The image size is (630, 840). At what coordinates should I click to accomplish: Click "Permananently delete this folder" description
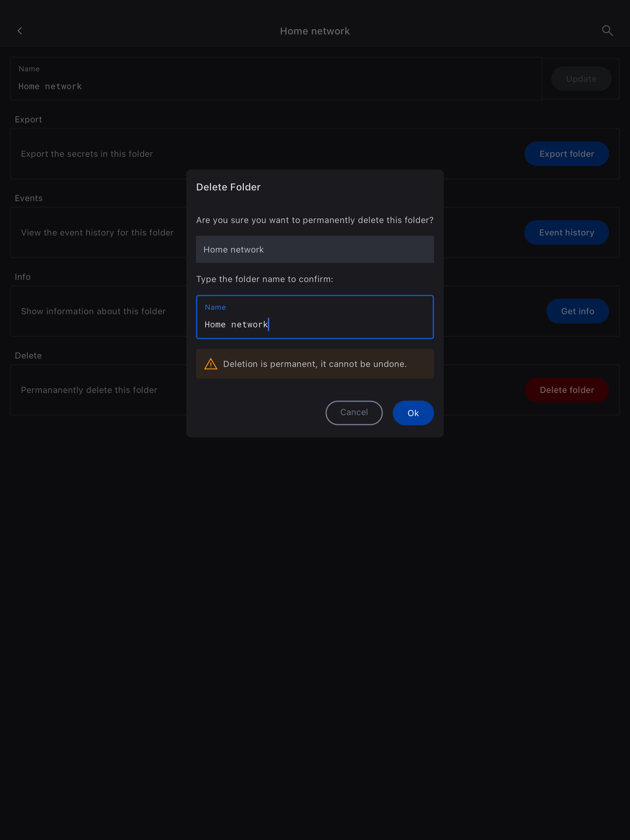pyautogui.click(x=89, y=390)
